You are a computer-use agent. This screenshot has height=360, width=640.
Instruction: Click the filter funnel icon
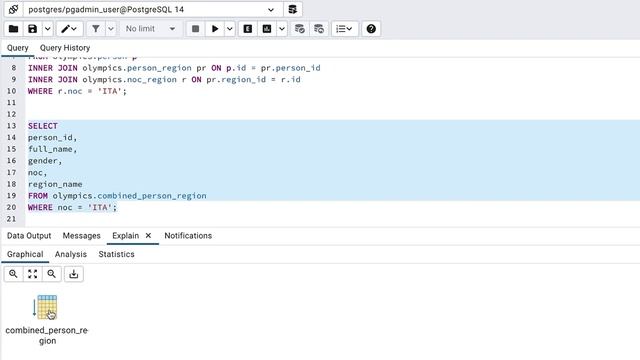pos(96,29)
